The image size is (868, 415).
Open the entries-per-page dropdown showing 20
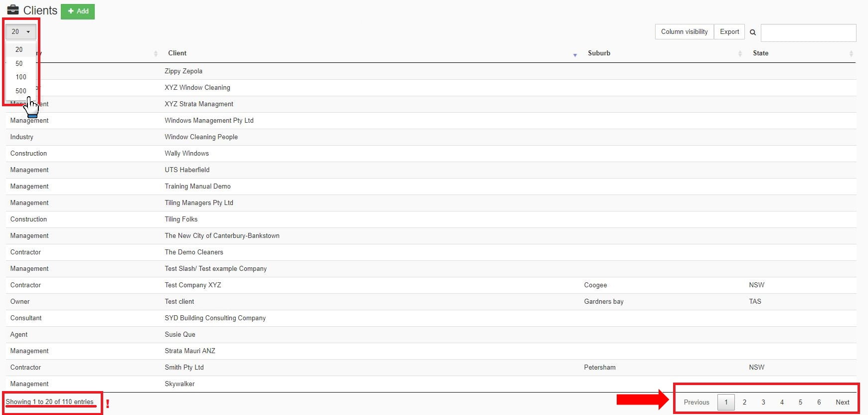21,31
